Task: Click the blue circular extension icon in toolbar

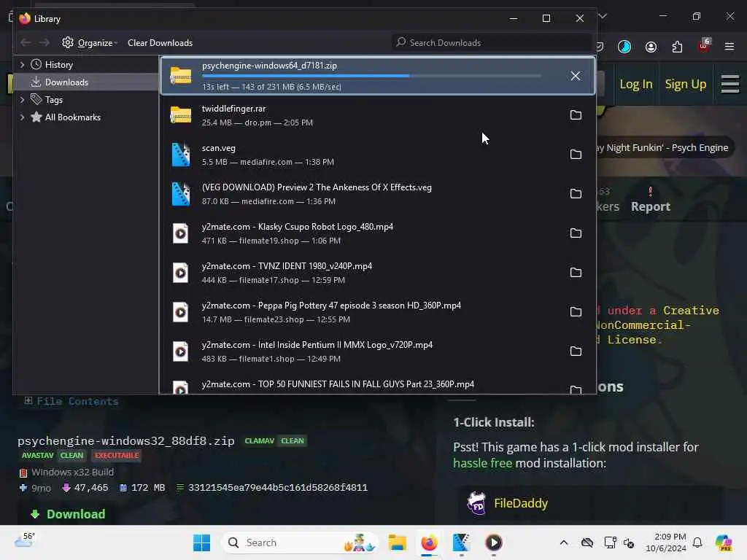Action: pos(624,47)
